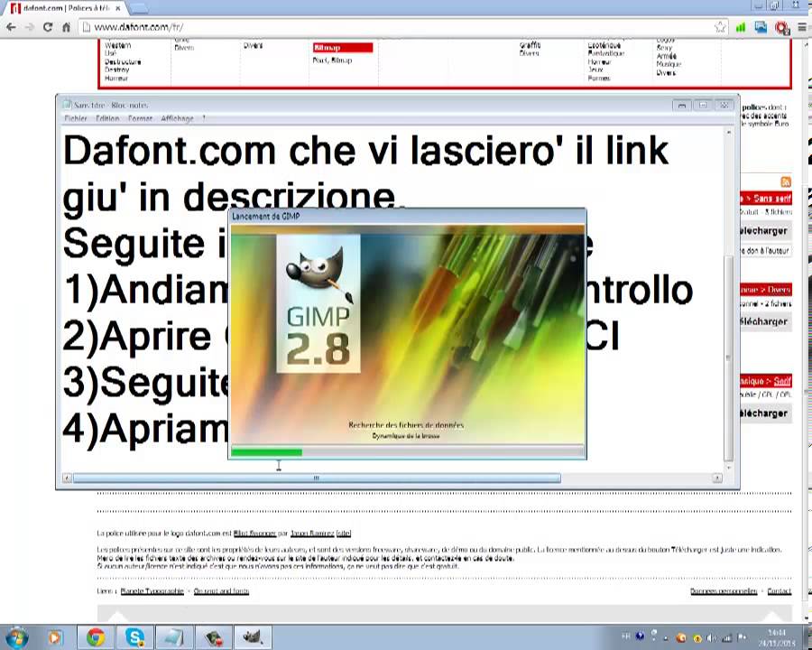
Task: Open the Esotérique font category
Action: coord(604,46)
